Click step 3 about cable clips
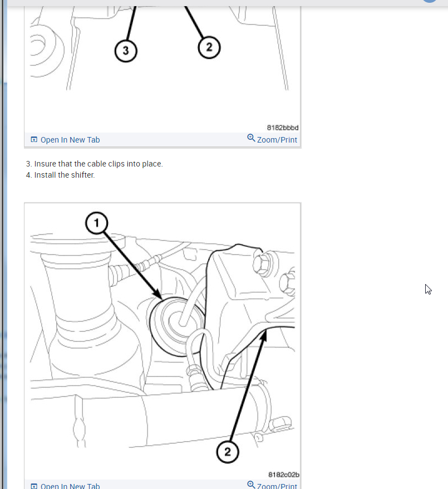This screenshot has width=448, height=489. [x=94, y=164]
